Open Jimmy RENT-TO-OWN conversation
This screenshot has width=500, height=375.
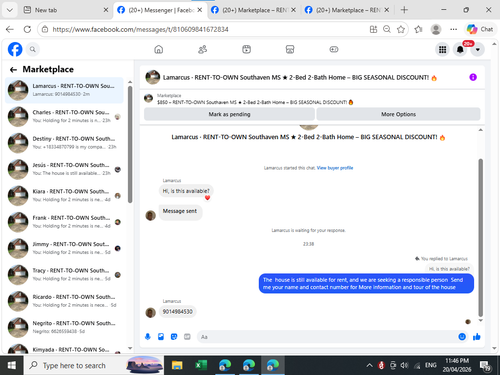click(x=64, y=248)
